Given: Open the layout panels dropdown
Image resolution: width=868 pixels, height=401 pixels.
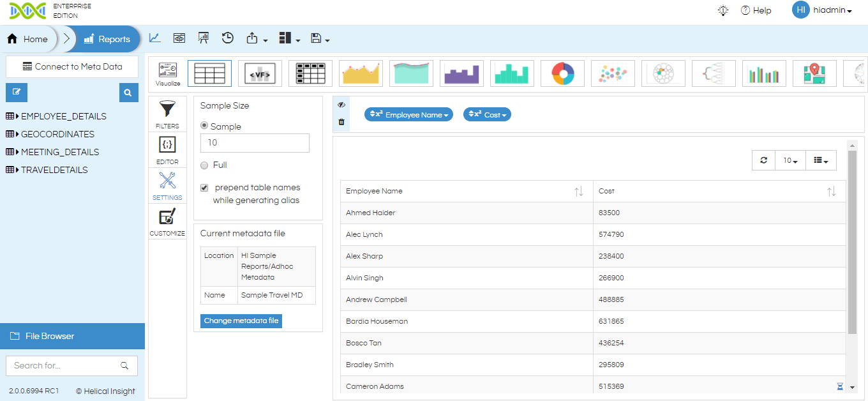Looking at the screenshot, I should 290,39.
